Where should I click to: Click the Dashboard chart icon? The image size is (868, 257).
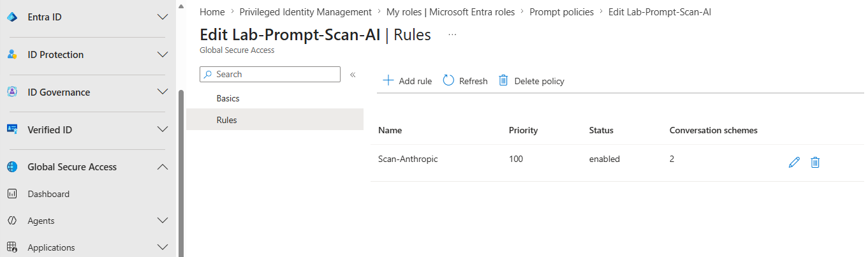(11, 194)
